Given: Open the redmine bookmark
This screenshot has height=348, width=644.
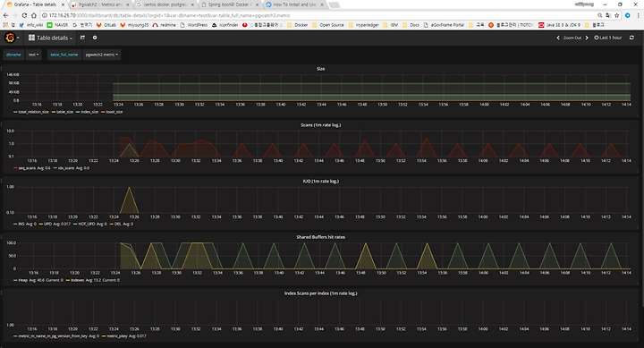Looking at the screenshot, I should click(165, 25).
